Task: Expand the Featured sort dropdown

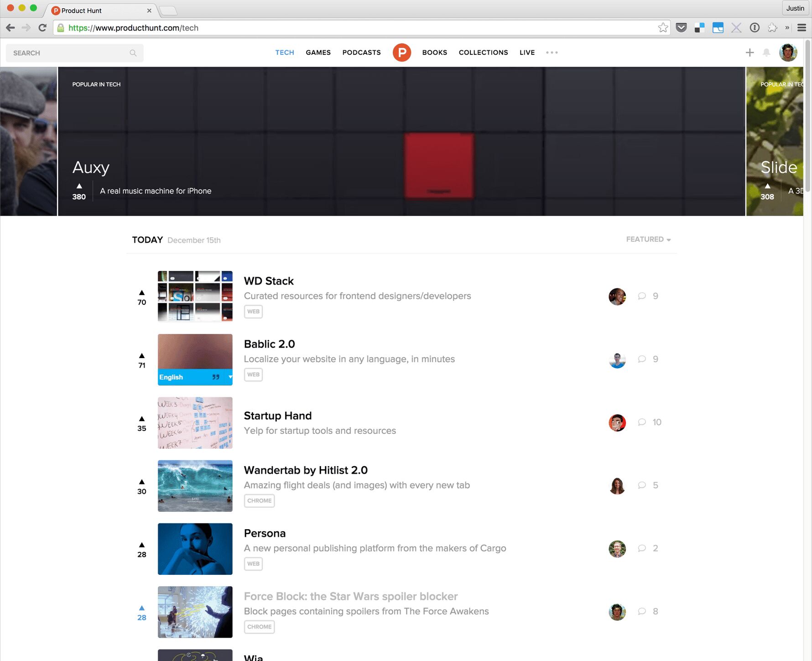Action: click(x=648, y=239)
